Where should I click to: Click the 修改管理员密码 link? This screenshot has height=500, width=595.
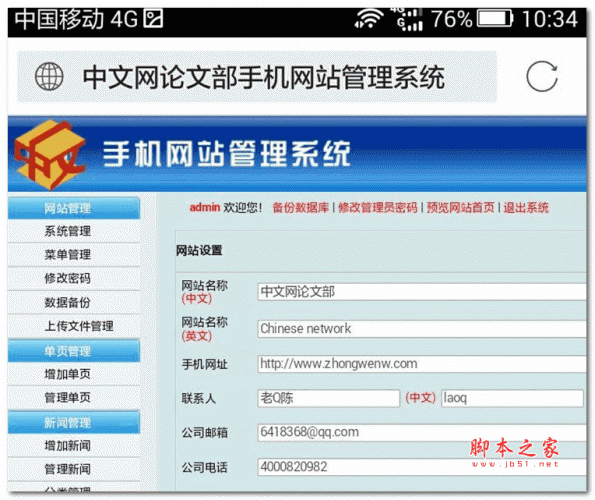pyautogui.click(x=378, y=208)
